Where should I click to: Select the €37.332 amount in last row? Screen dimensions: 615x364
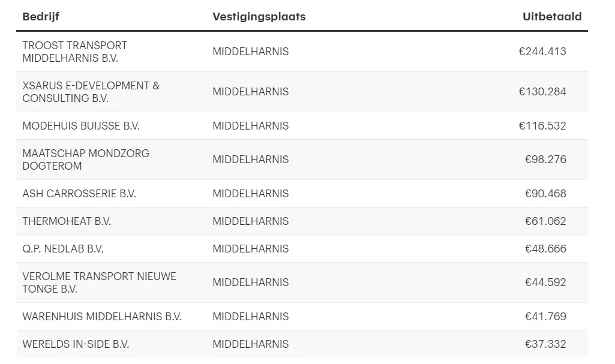point(545,344)
